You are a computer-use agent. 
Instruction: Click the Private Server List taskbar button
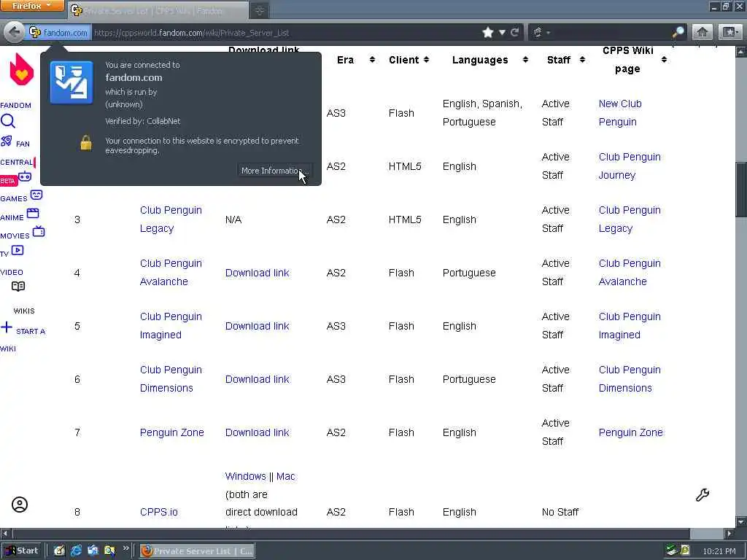click(197, 551)
